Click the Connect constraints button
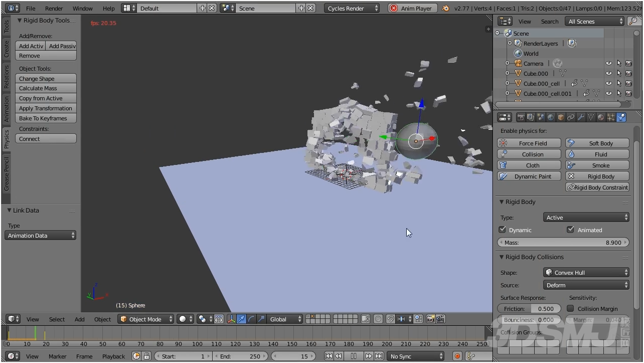This screenshot has height=363, width=644. (46, 139)
